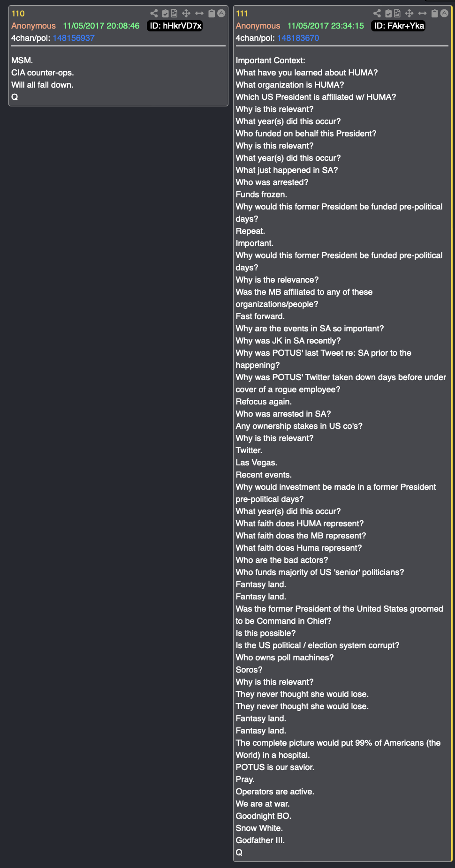Open the 4chan post link 148156937
The height and width of the screenshot is (868, 455).
74,38
